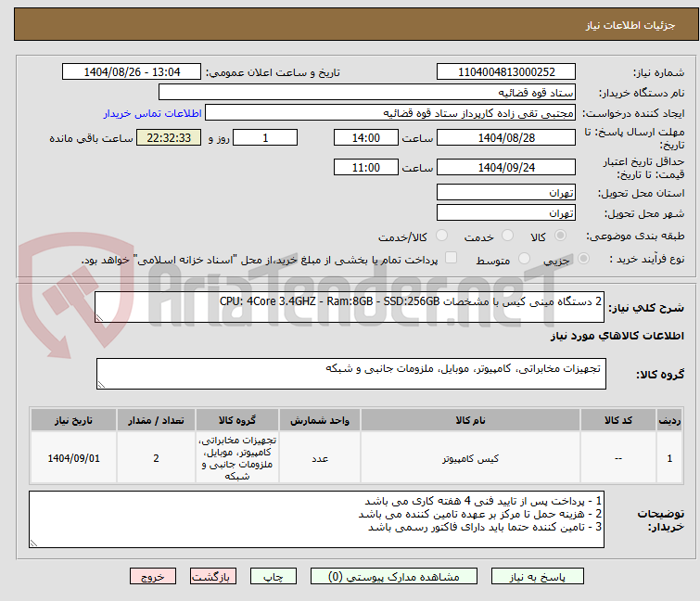This screenshot has width=700, height=601.
Task: Select the کالا/خدمت radio button
Action: pyautogui.click(x=441, y=236)
